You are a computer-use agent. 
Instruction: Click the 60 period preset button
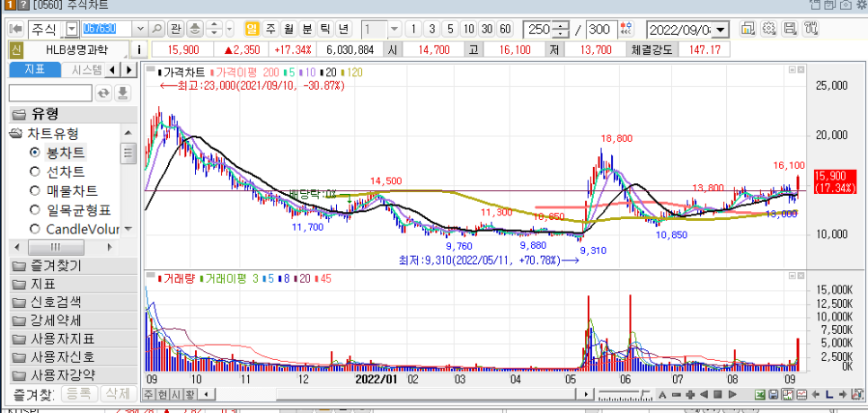[x=505, y=29]
